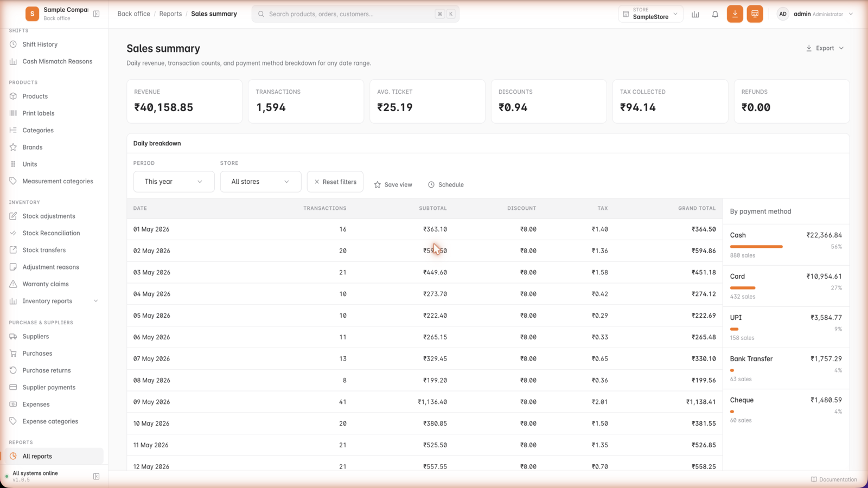Viewport: 868px width, 488px height.
Task: Click the Cheque amount ₹1,480.59
Action: 826,400
